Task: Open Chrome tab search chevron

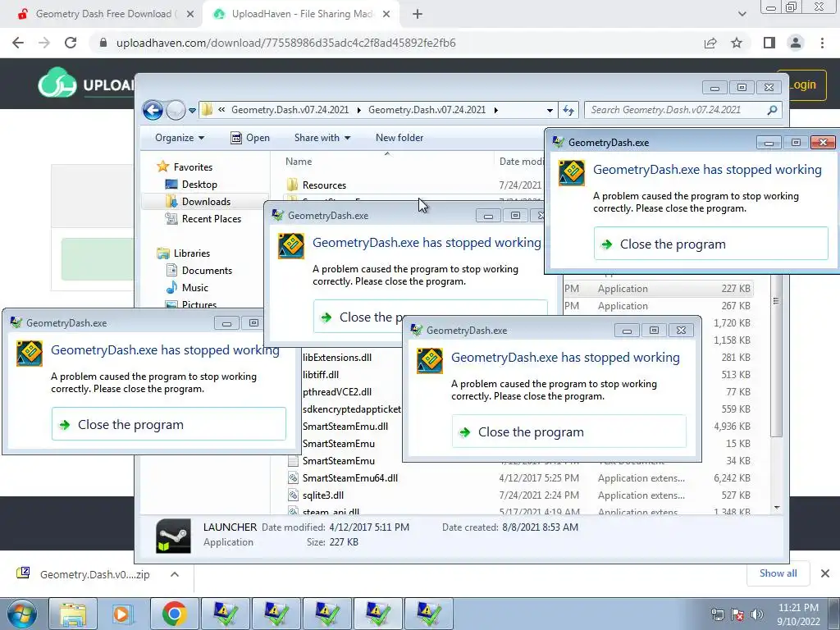Action: pyautogui.click(x=742, y=14)
